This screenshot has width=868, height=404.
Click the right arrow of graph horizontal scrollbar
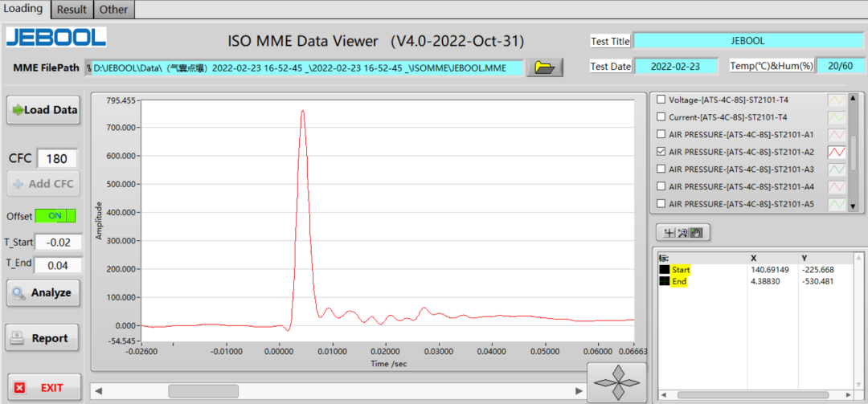tap(578, 391)
